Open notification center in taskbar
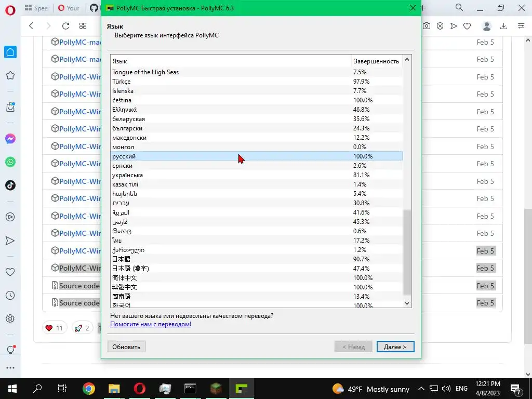Viewport: 532px width, 399px height. pos(516,389)
